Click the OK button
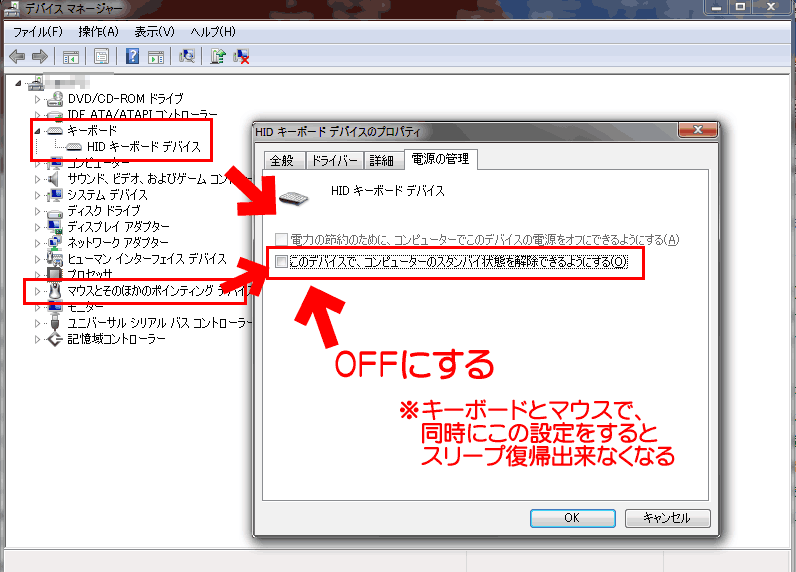 click(573, 518)
